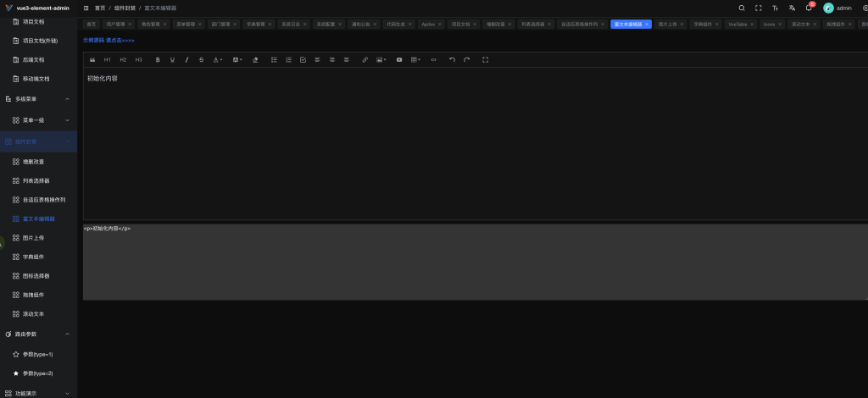Apply H2 heading format

click(123, 59)
